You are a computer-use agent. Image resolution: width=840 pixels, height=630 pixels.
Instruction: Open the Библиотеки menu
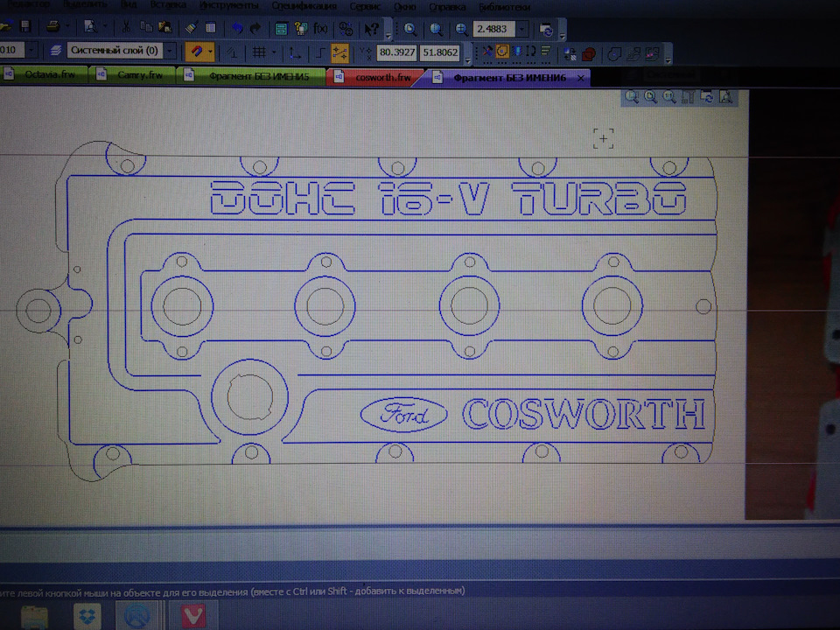click(x=504, y=7)
